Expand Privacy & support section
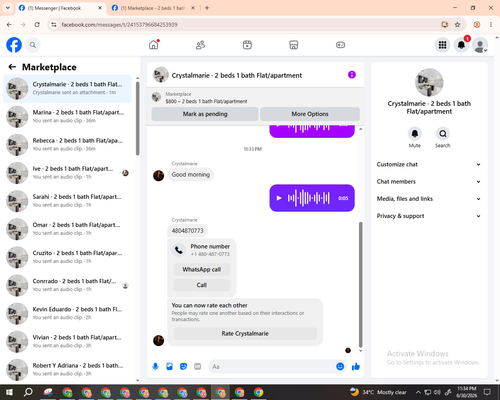This screenshot has height=400, width=500. 429,216
